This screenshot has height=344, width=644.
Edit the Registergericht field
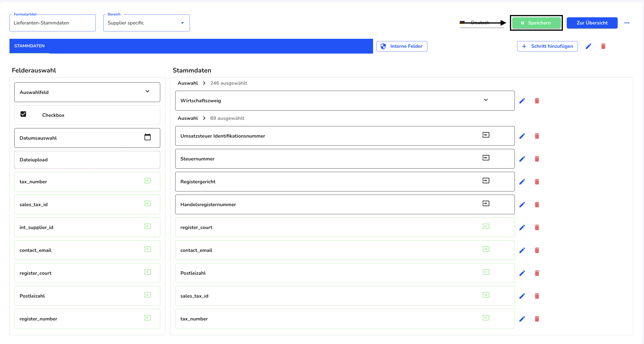[522, 182]
